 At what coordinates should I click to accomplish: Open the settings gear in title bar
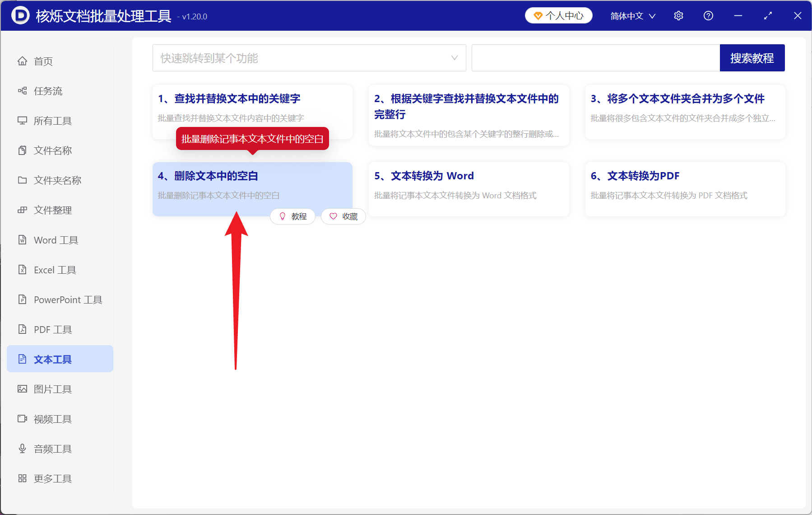click(x=678, y=15)
